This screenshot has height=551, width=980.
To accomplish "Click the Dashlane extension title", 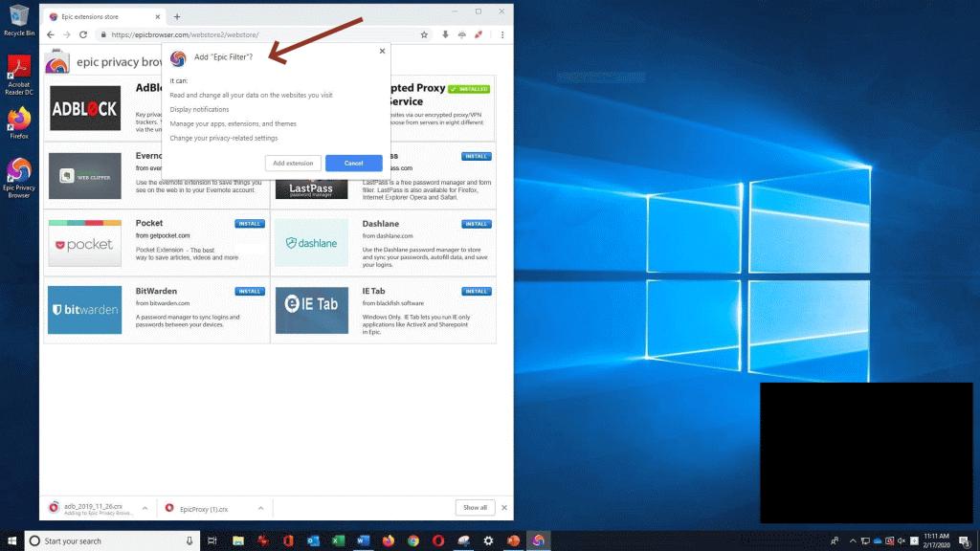I will [381, 224].
